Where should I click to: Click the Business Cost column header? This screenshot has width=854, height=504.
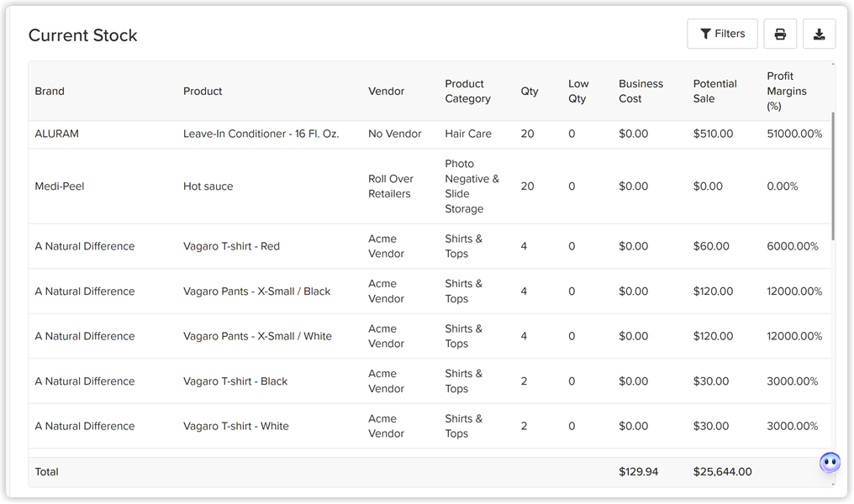tap(640, 91)
